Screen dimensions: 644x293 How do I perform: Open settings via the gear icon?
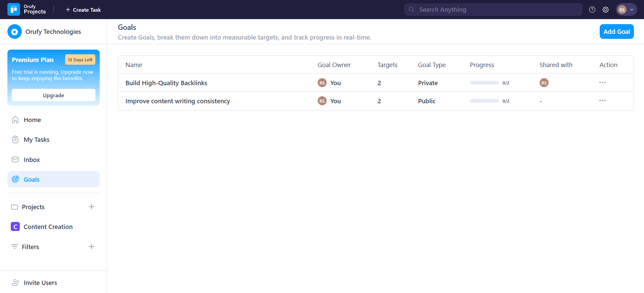click(x=605, y=10)
